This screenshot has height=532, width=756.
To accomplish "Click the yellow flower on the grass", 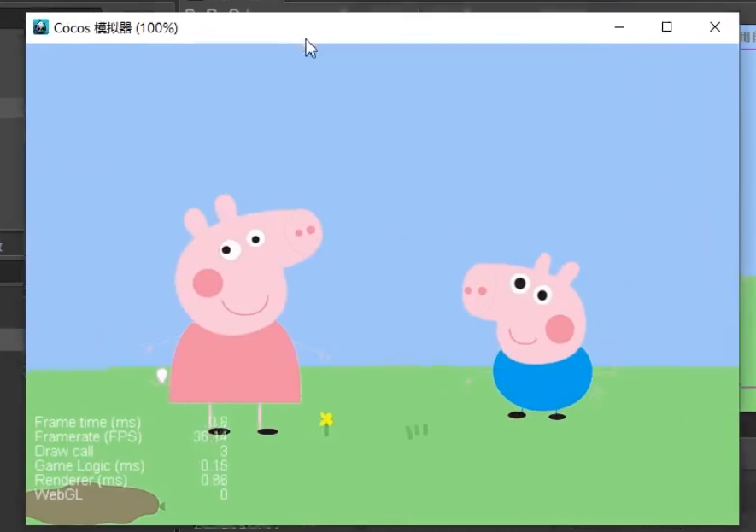I will (326, 424).
